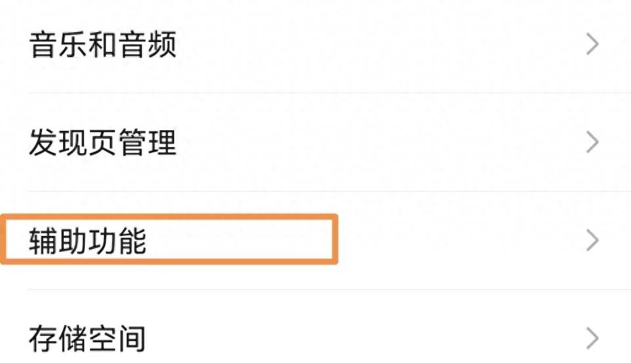This screenshot has height=364, width=631.
Task: Click the 存储空间 text label
Action: coord(87,338)
